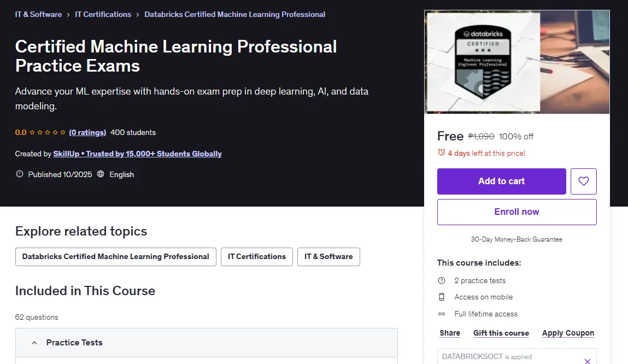This screenshot has width=628, height=364.
Task: Click '30-Day Money-Back Guarantee' text
Action: click(517, 239)
